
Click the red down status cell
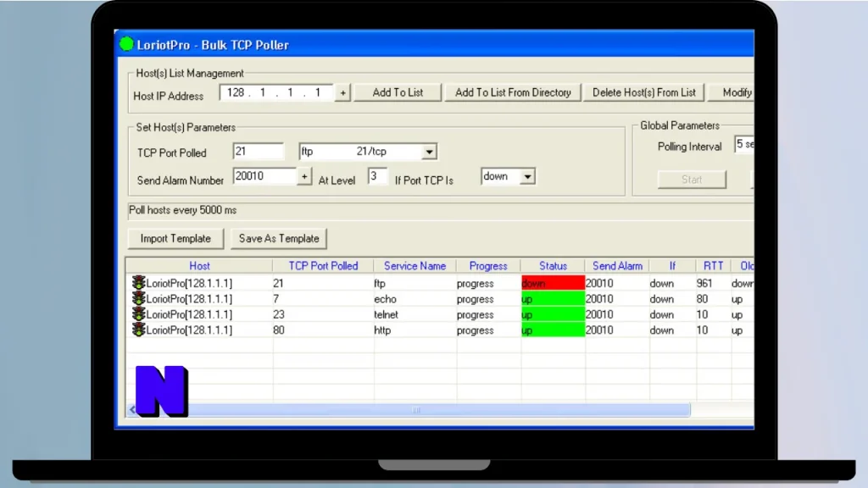pyautogui.click(x=553, y=283)
